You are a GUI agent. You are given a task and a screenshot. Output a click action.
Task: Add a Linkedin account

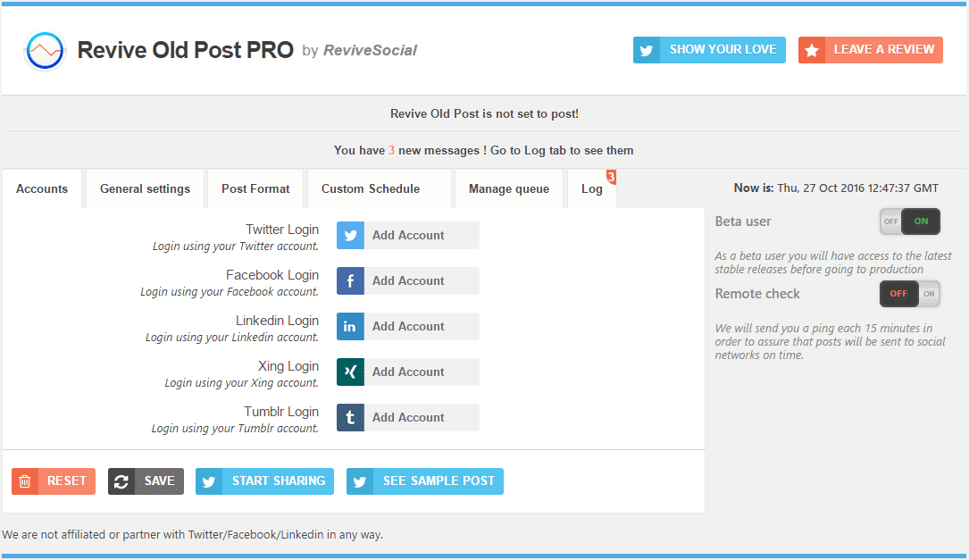408,326
